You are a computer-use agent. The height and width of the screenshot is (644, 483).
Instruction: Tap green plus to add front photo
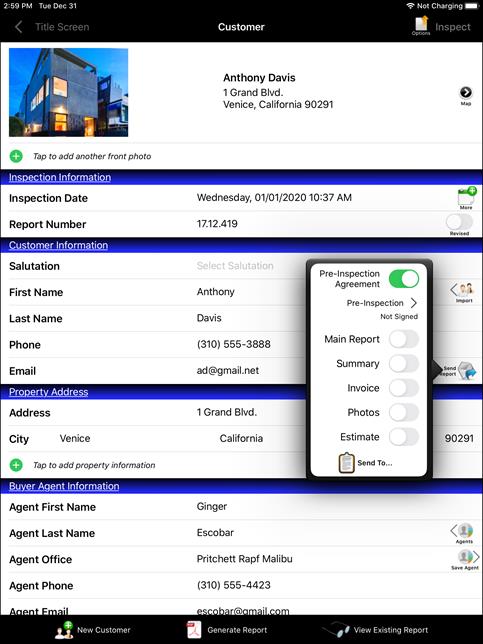(x=16, y=156)
